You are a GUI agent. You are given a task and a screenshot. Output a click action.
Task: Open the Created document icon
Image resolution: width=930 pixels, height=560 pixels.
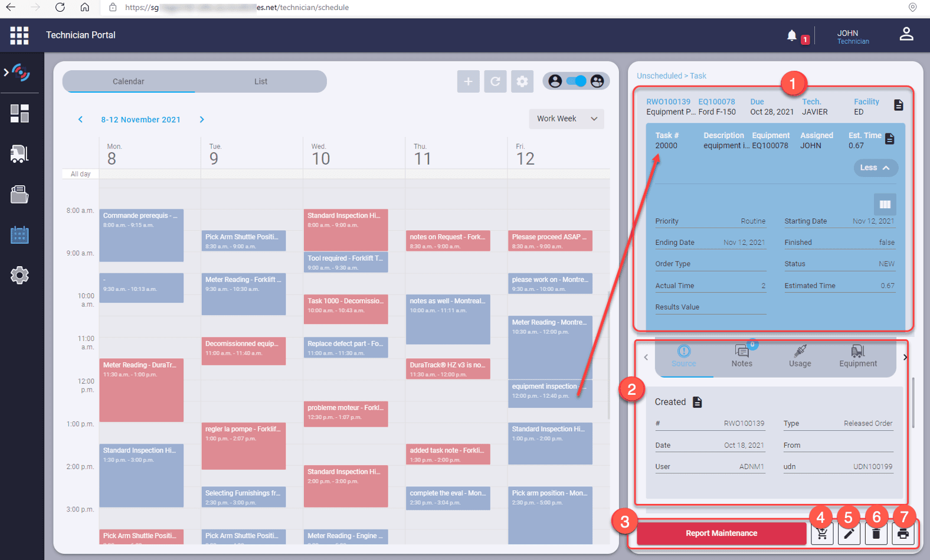[697, 402]
